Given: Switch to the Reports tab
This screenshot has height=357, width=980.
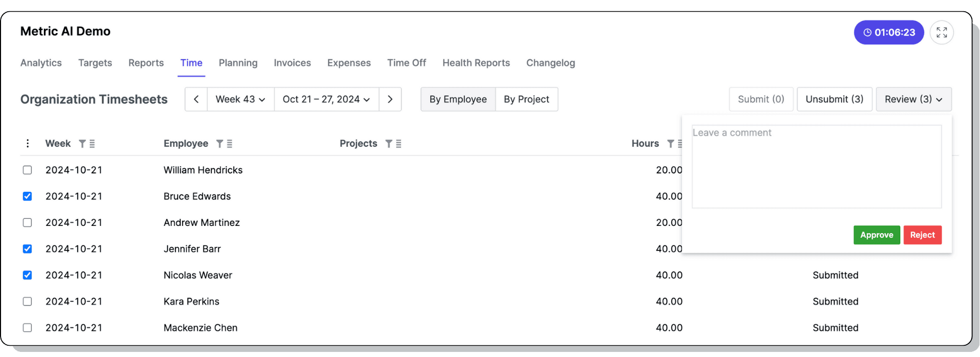Looking at the screenshot, I should [146, 63].
